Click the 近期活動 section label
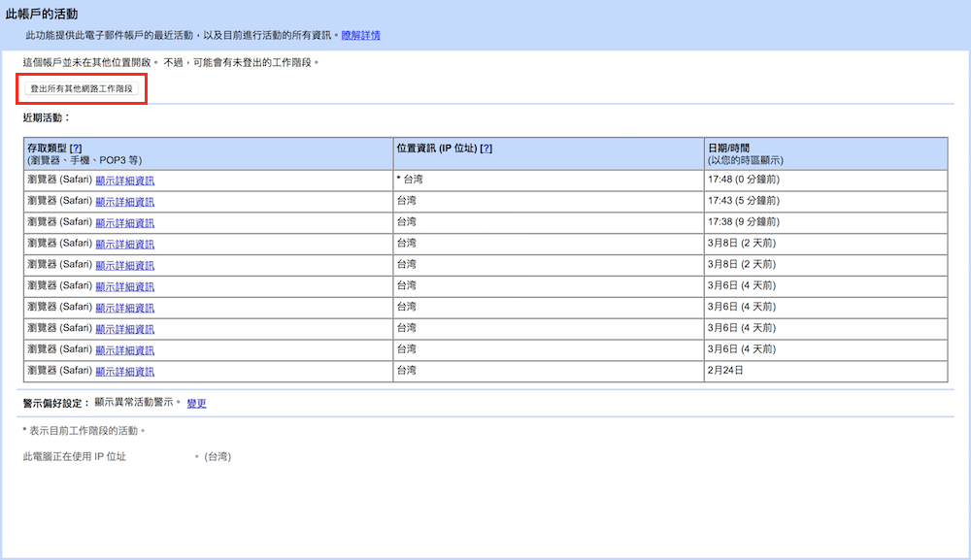Viewport: 971px width, 560px height. (x=47, y=117)
